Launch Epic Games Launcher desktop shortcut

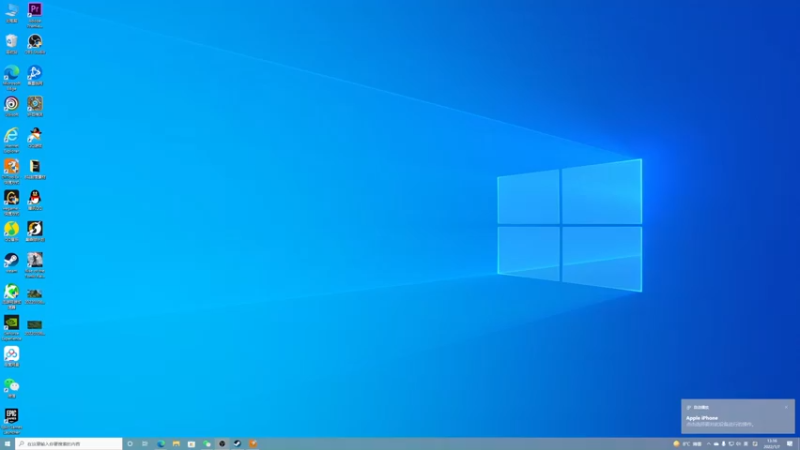(x=11, y=421)
